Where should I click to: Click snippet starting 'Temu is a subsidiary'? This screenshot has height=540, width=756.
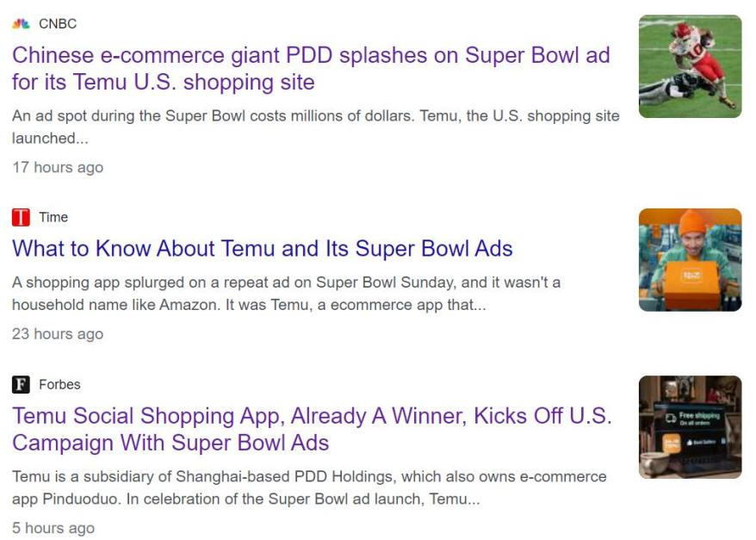(x=309, y=476)
